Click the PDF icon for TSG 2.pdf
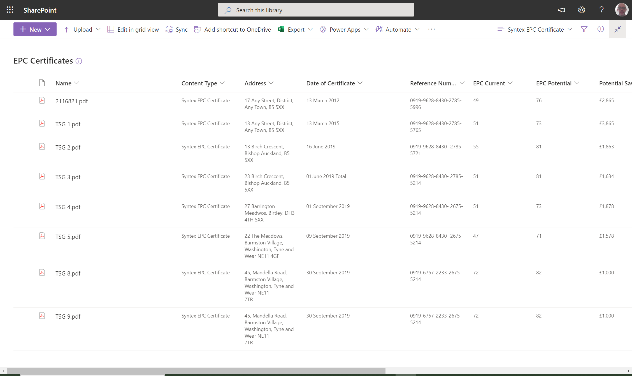Viewport: 632px width, 376px height. [42, 147]
